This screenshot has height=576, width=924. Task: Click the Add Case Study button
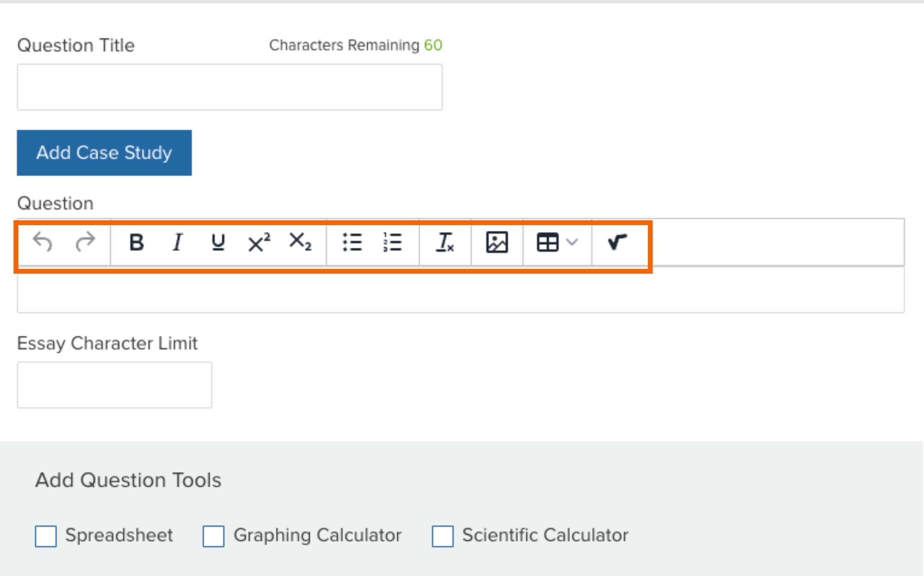coord(104,153)
